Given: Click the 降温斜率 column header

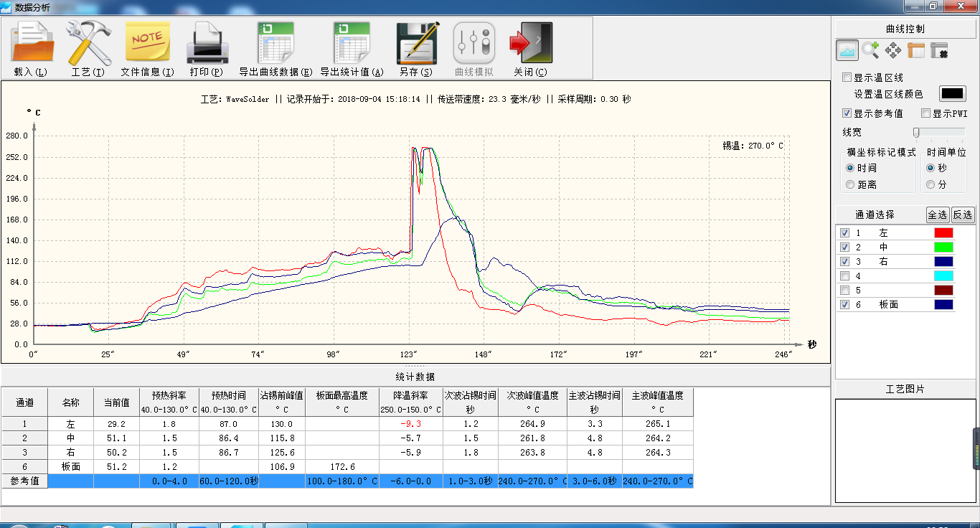Looking at the screenshot, I should (x=410, y=402).
